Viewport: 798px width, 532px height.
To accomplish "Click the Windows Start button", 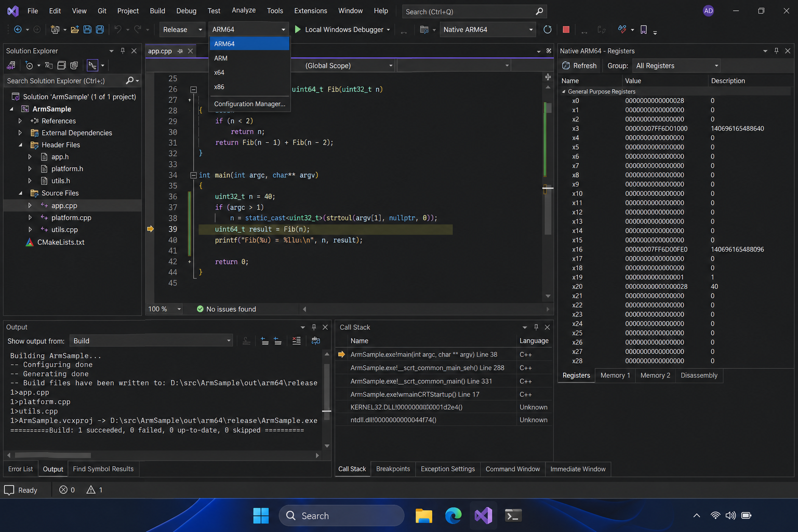I will tap(261, 515).
